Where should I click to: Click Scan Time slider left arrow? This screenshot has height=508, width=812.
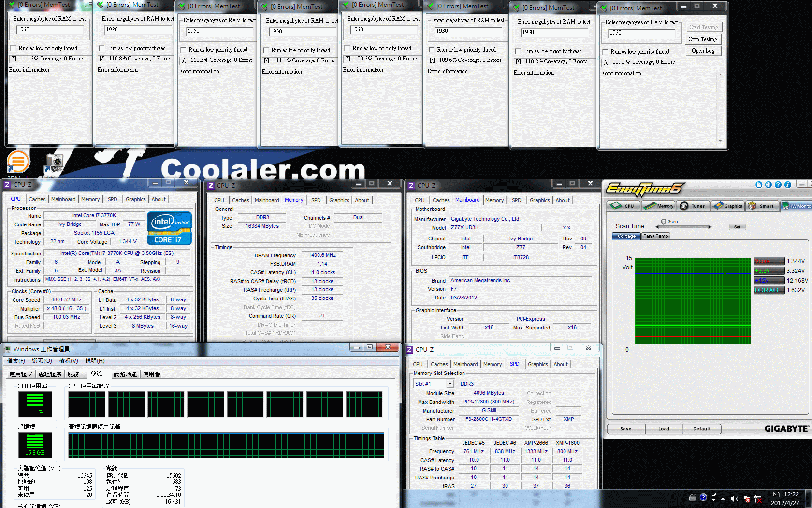click(657, 226)
